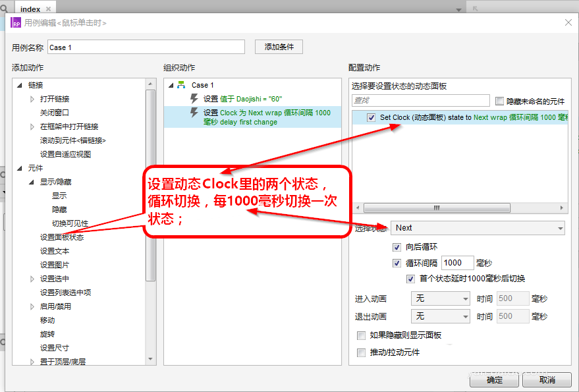Screen dimensions: 579x392
Task: Select 设置文本 action
Action: [55, 251]
